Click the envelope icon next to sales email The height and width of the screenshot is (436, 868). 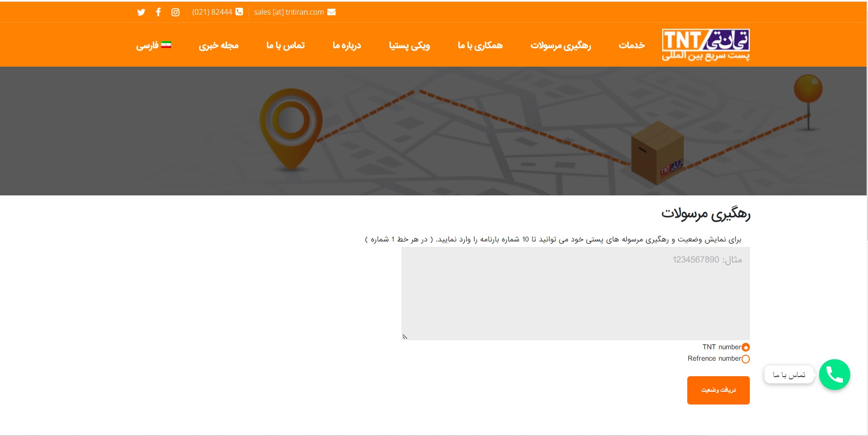(x=332, y=12)
